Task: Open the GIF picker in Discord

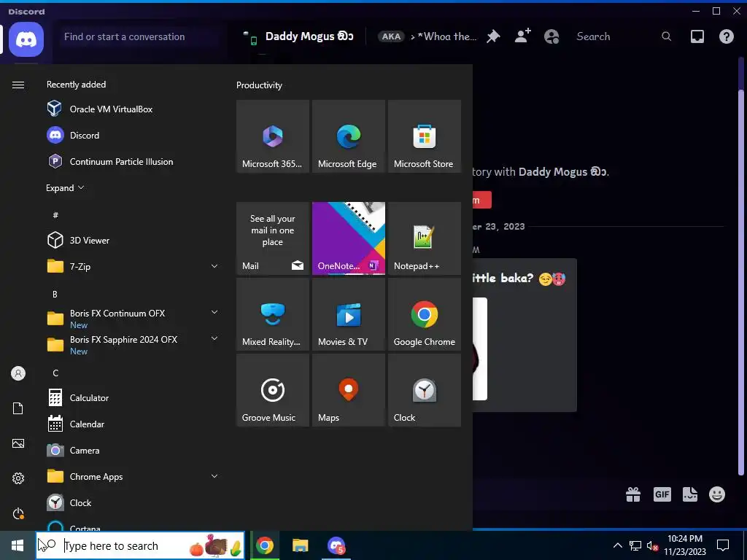Action: click(662, 494)
